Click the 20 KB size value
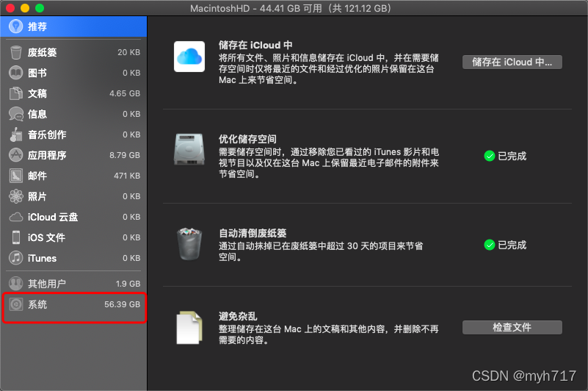 (128, 52)
